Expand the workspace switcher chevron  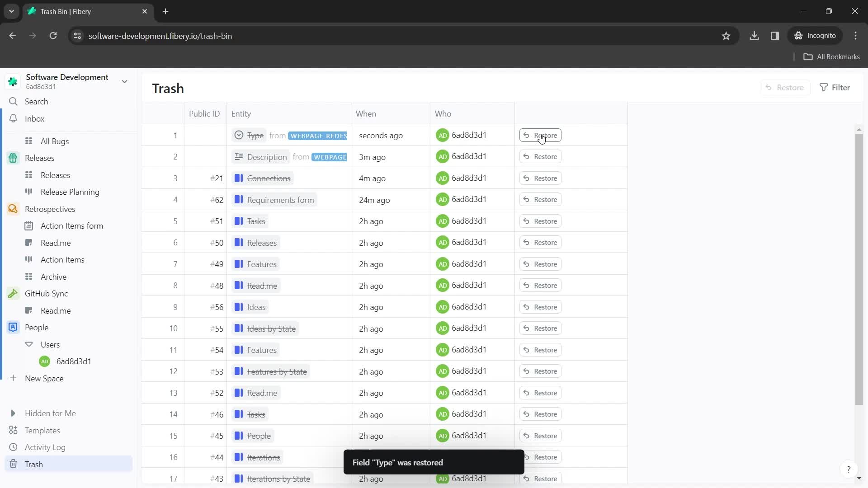click(x=124, y=81)
